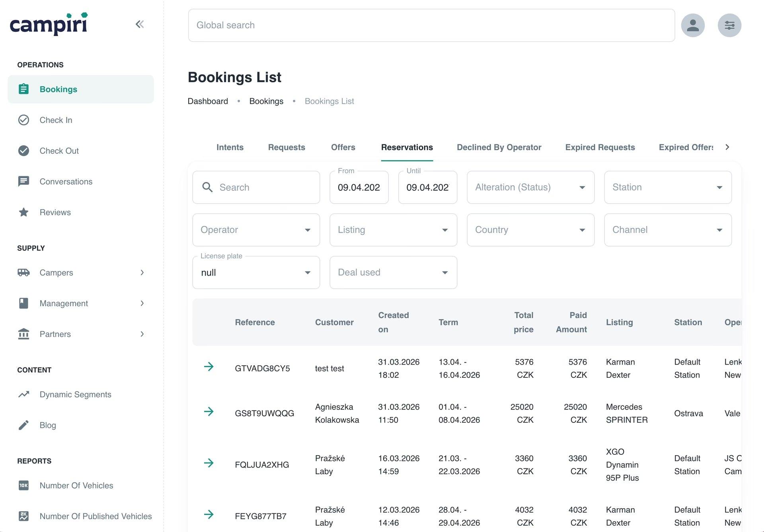The height and width of the screenshot is (532, 764).
Task: Open the user profile avatar icon
Action: coord(693,25)
